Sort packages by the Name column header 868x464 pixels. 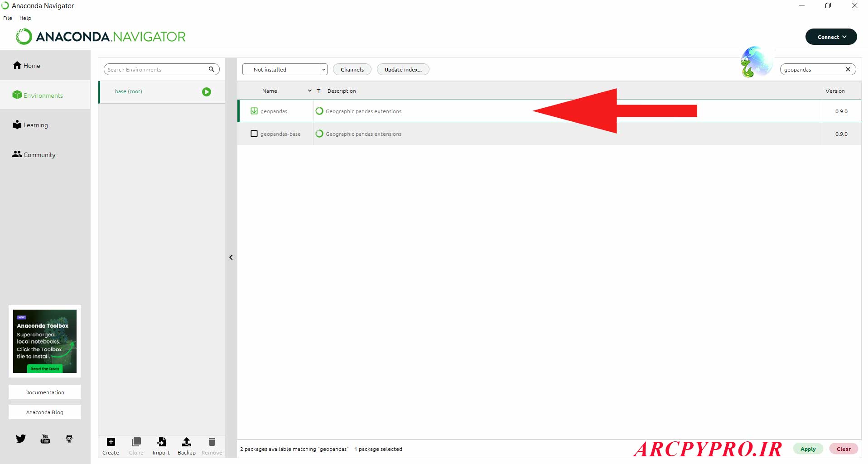(x=270, y=91)
